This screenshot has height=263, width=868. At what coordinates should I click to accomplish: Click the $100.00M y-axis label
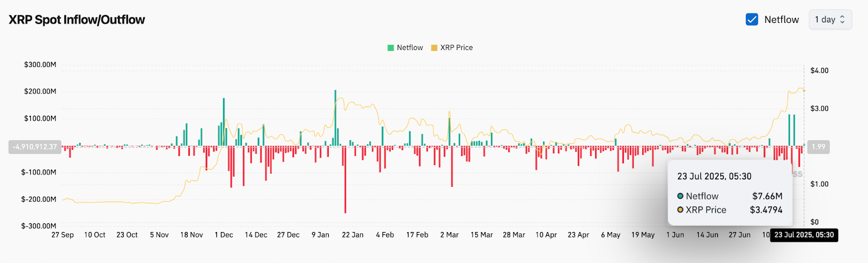coord(40,118)
